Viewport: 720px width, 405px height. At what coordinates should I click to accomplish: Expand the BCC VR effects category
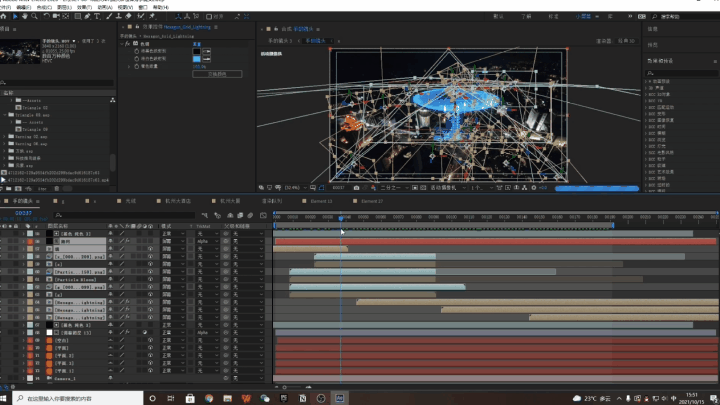tap(646, 100)
